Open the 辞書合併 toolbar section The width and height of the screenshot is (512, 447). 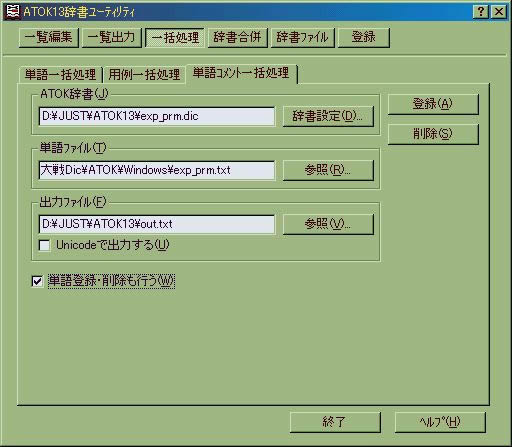[238, 37]
